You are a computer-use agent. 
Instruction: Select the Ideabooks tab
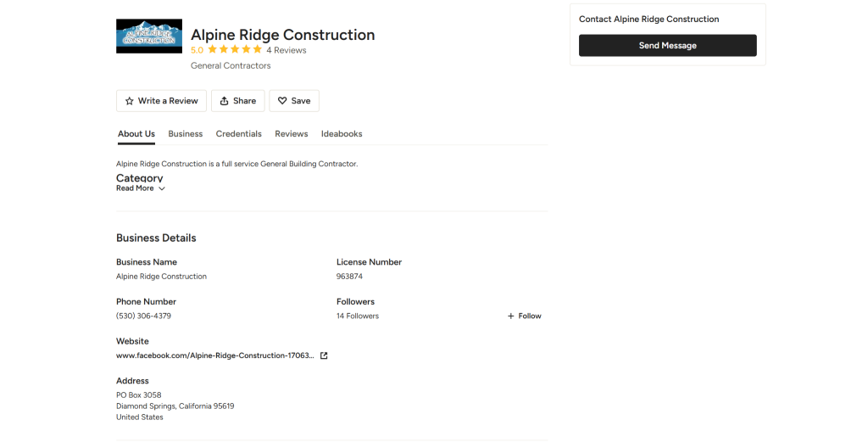coord(342,134)
